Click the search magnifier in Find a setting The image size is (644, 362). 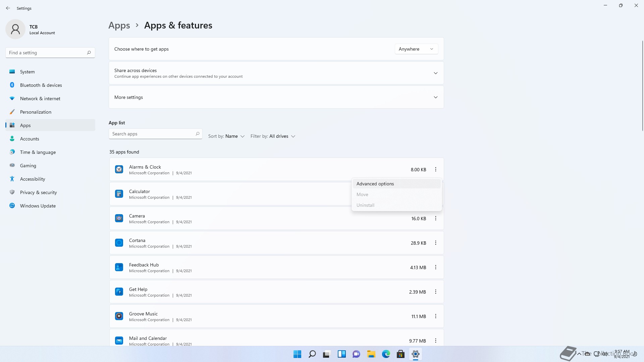(x=89, y=53)
